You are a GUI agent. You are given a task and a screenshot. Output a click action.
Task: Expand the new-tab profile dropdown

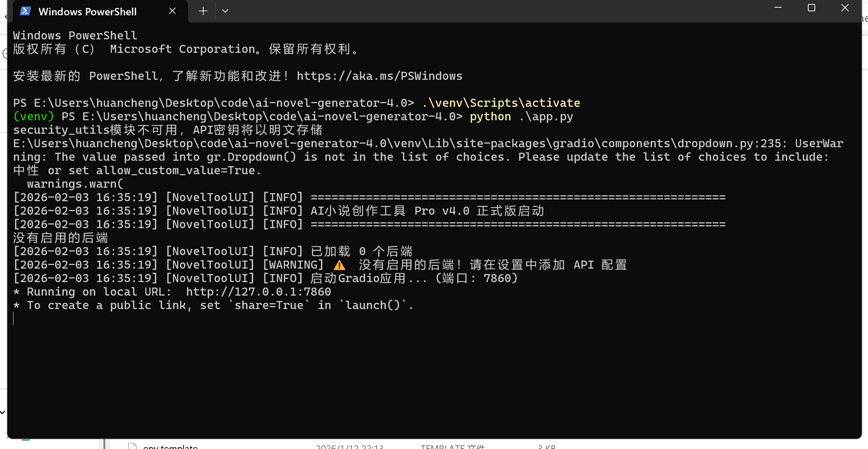click(225, 11)
